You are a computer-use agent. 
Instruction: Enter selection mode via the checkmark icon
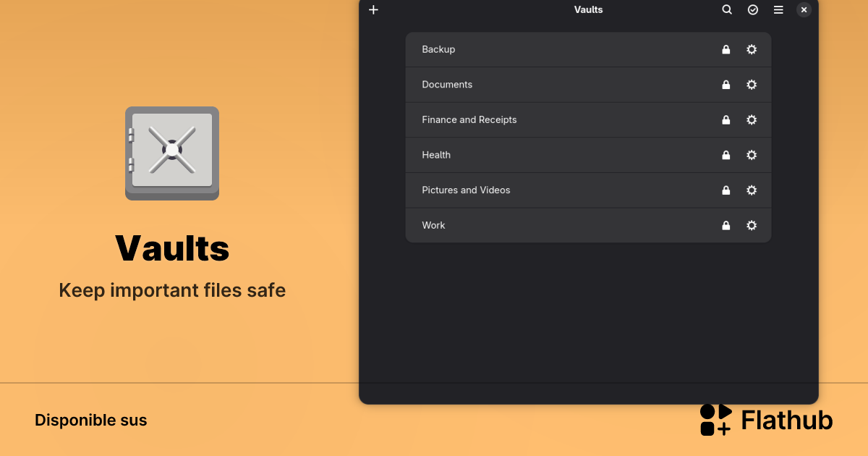[752, 9]
